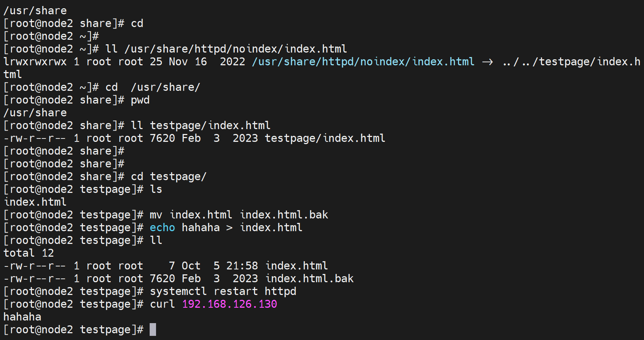The width and height of the screenshot is (644, 340).
Task: Click the 'Nov 16 2022' date in symlink listing
Action: coord(207,62)
